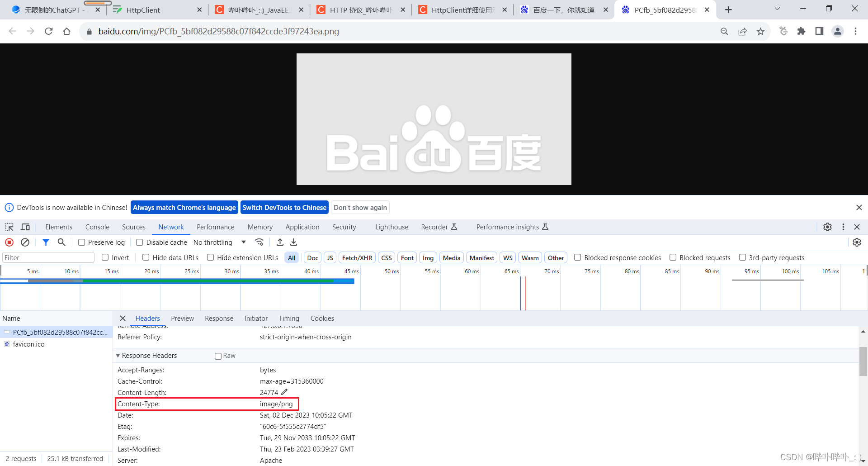Image resolution: width=868 pixels, height=466 pixels.
Task: Check the Hide data URLs checkbox
Action: [146, 257]
